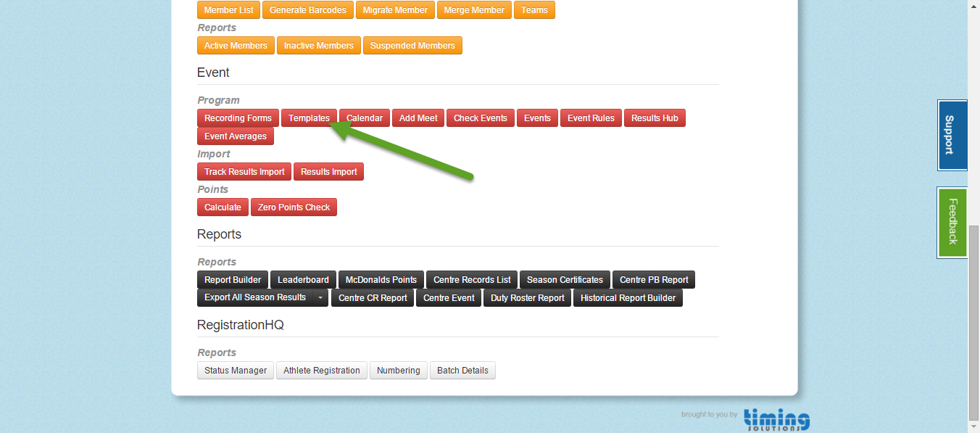Image resolution: width=980 pixels, height=433 pixels.
Task: Open Inactive Members report
Action: (x=318, y=45)
